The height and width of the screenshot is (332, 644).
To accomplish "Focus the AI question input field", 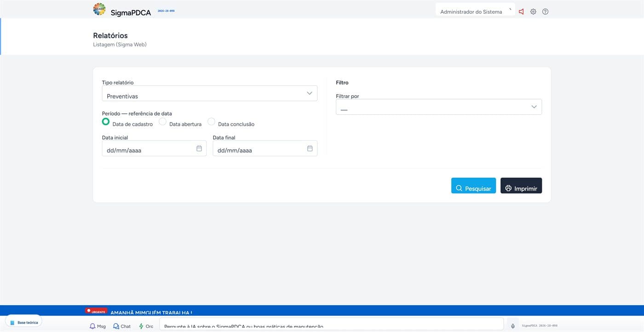I will click(x=331, y=324).
